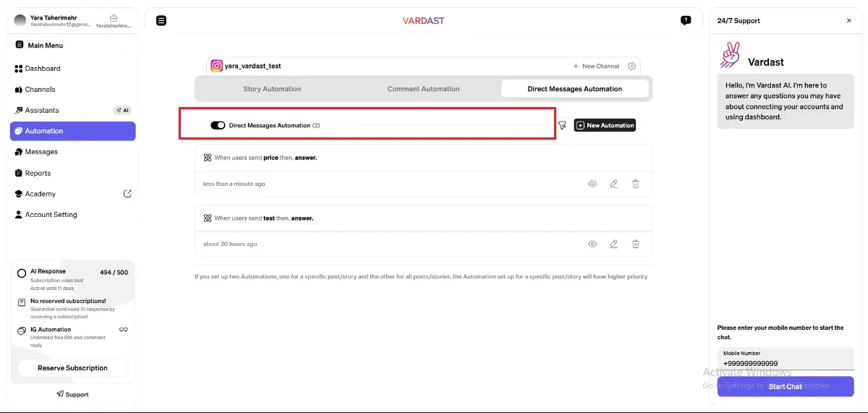868x413 pixels.
Task: Open the 'test' automation rule
Action: pyautogui.click(x=423, y=218)
